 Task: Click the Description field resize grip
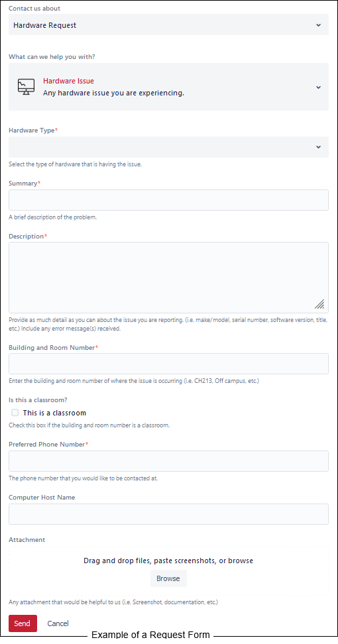click(x=319, y=304)
